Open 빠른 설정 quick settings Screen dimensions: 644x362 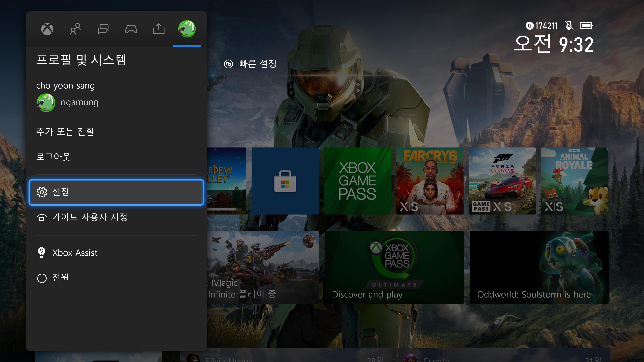[250, 64]
